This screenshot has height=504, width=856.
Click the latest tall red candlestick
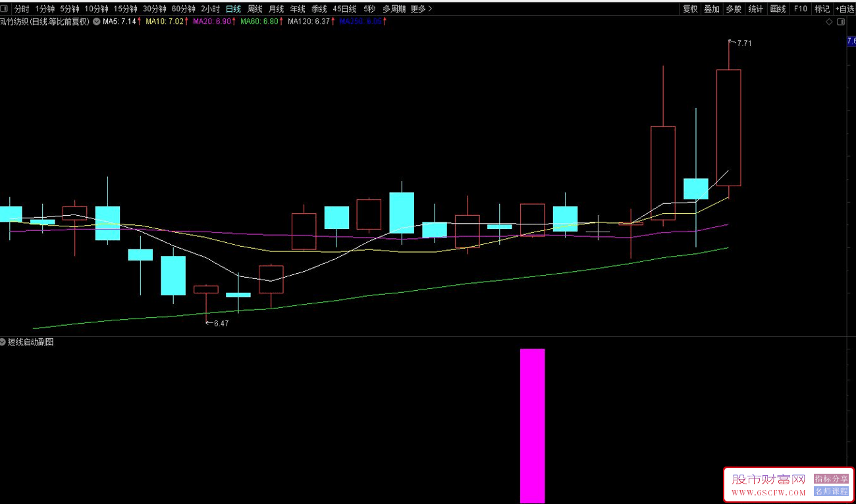coord(728,128)
